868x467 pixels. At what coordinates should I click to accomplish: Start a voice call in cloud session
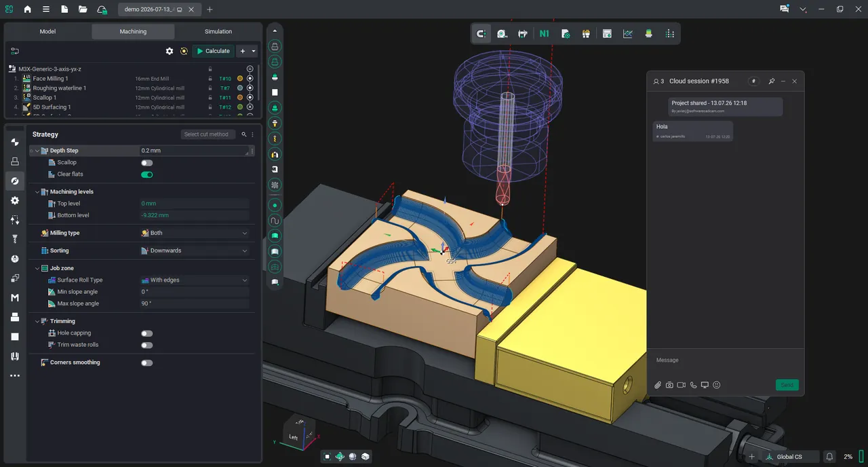(x=693, y=385)
